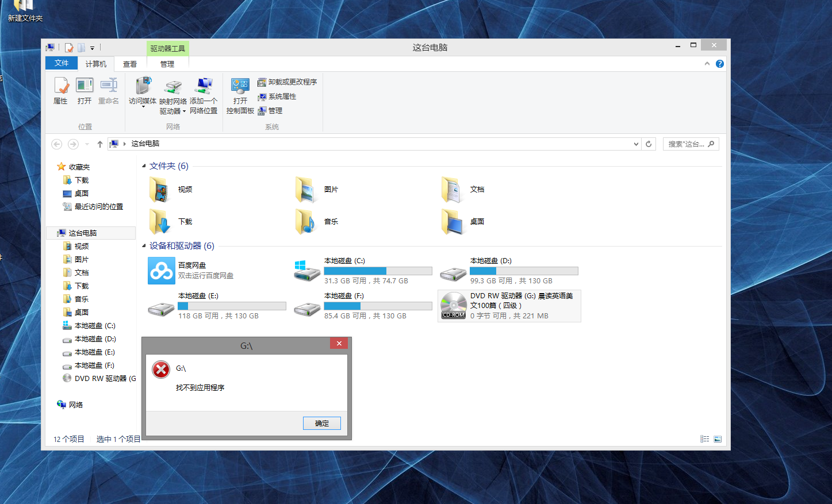Viewport: 832px width, 504px height.
Task: Click the properties icon in quick access toolbar
Action: coord(69,48)
